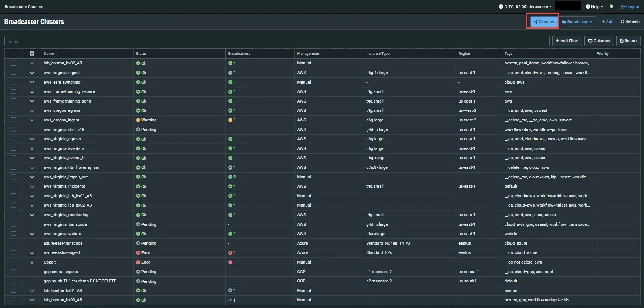This screenshot has width=644, height=308.
Task: Click the broadcaster count icon for aws_virginia_impair_net
Action: (x=230, y=177)
